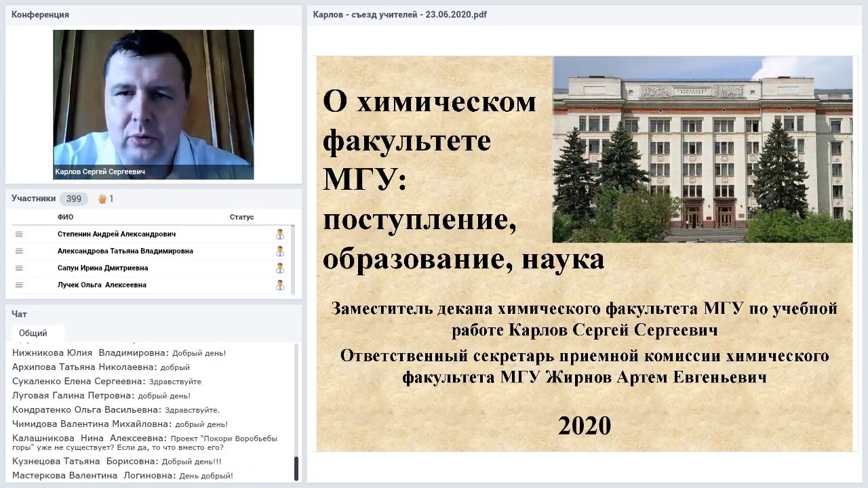The height and width of the screenshot is (488, 868).
Task: Click chat message from Кузнецова Татьяна Борисовна
Action: (x=117, y=462)
